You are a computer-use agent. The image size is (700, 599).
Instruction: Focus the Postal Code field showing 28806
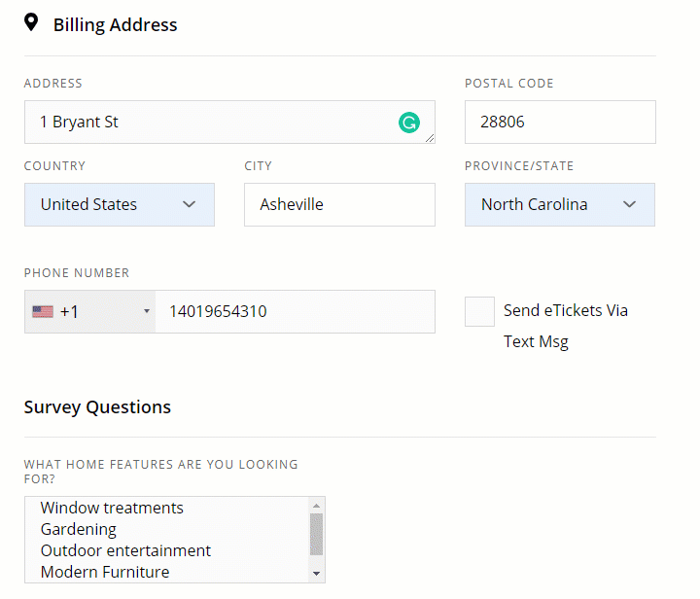pos(559,123)
